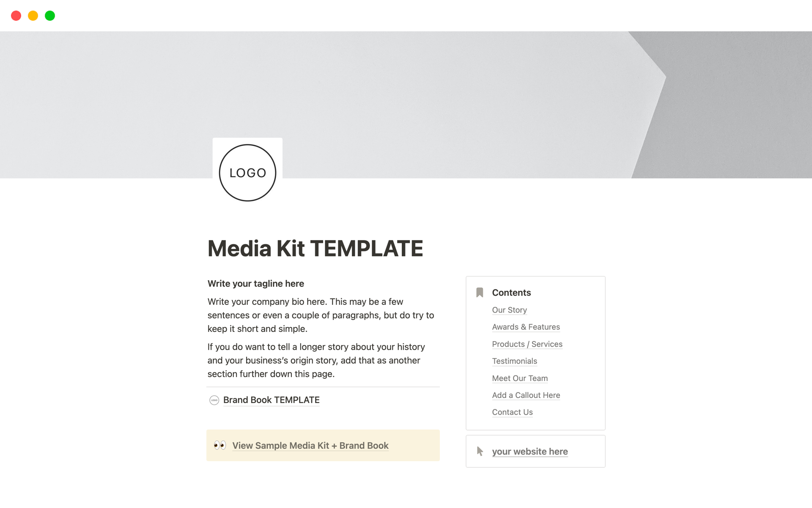Screen dimensions: 812x508
Task: Click the Write your tagline here text field
Action: pyautogui.click(x=255, y=283)
